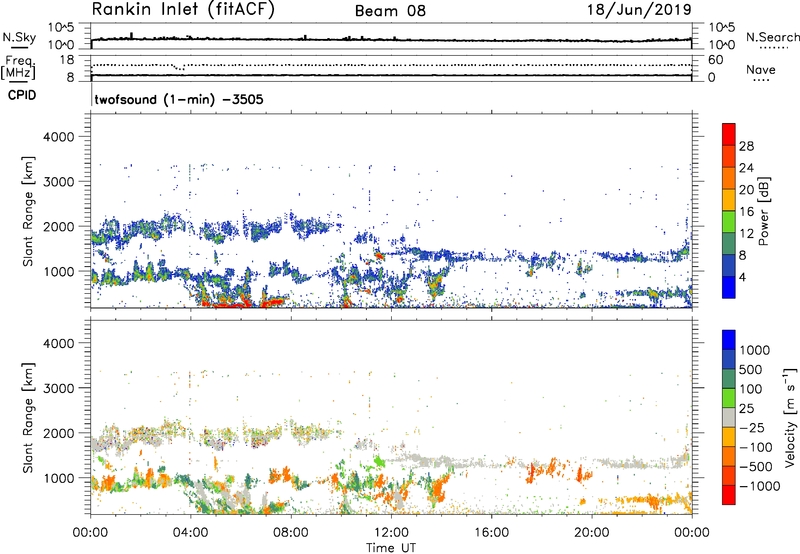Click red top segment of power colorbar

click(729, 135)
